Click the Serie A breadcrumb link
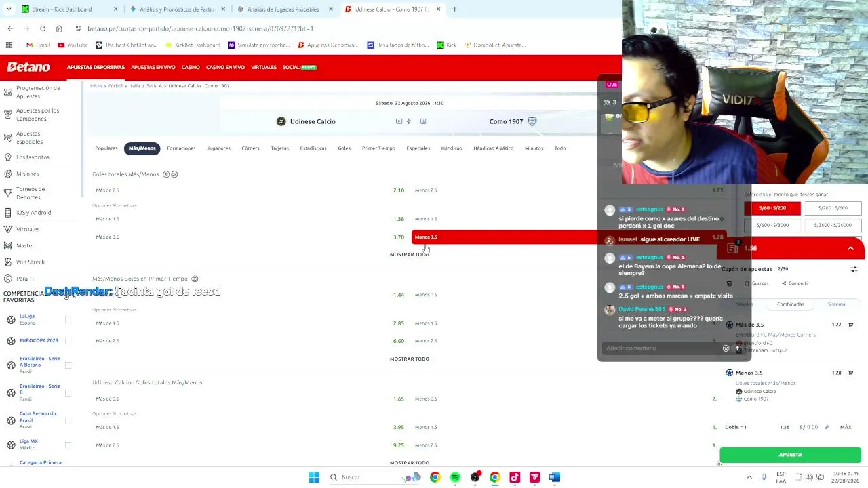 (154, 86)
